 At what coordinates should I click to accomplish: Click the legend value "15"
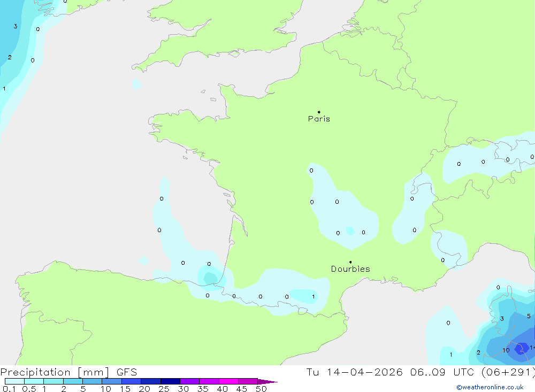[125, 389]
